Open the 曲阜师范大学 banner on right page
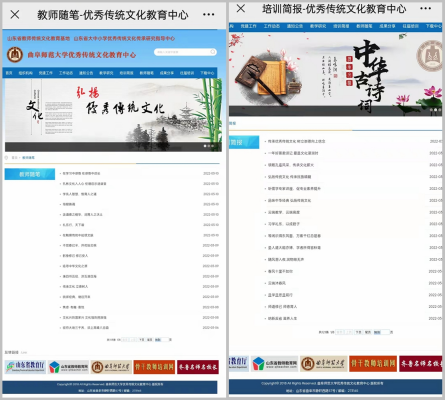 coord(324,363)
